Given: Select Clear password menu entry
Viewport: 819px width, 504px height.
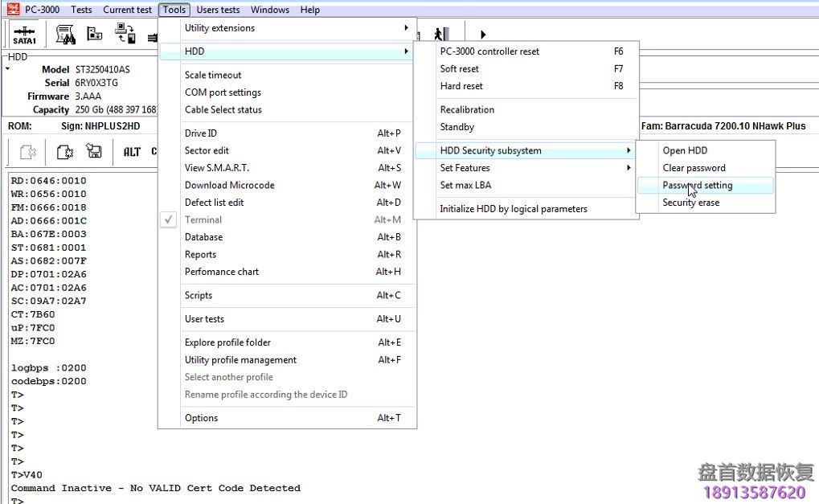Looking at the screenshot, I should [694, 168].
